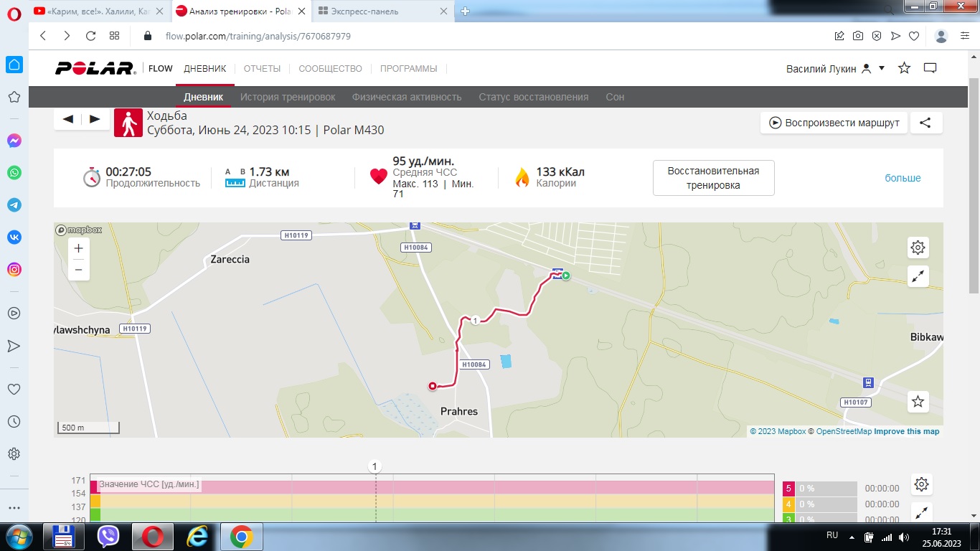The height and width of the screenshot is (551, 980).
Task: Take a snapshot with camera icon
Action: [858, 36]
